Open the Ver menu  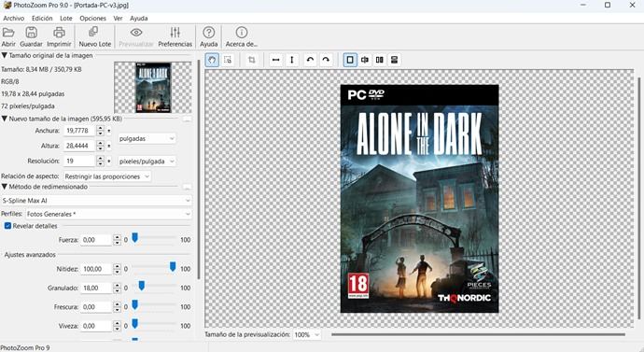point(118,18)
